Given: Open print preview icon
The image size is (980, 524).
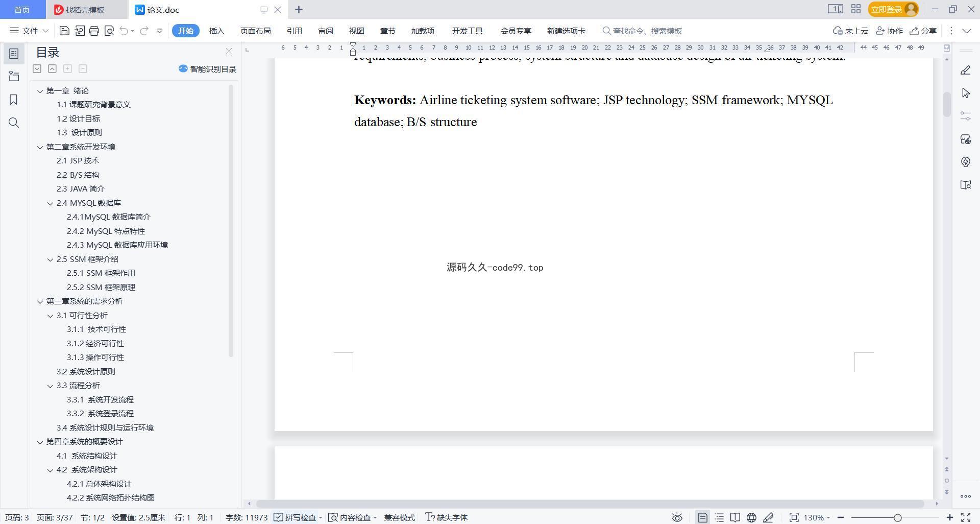Looking at the screenshot, I should point(109,31).
